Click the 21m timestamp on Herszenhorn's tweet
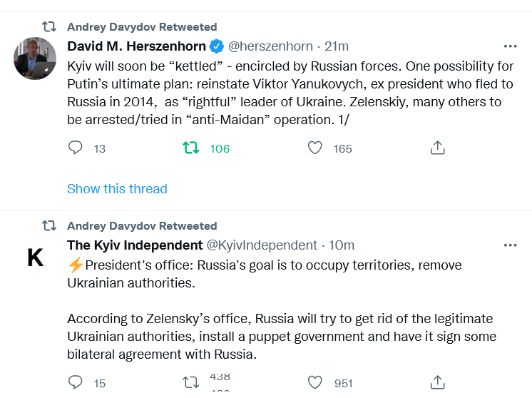 click(337, 46)
